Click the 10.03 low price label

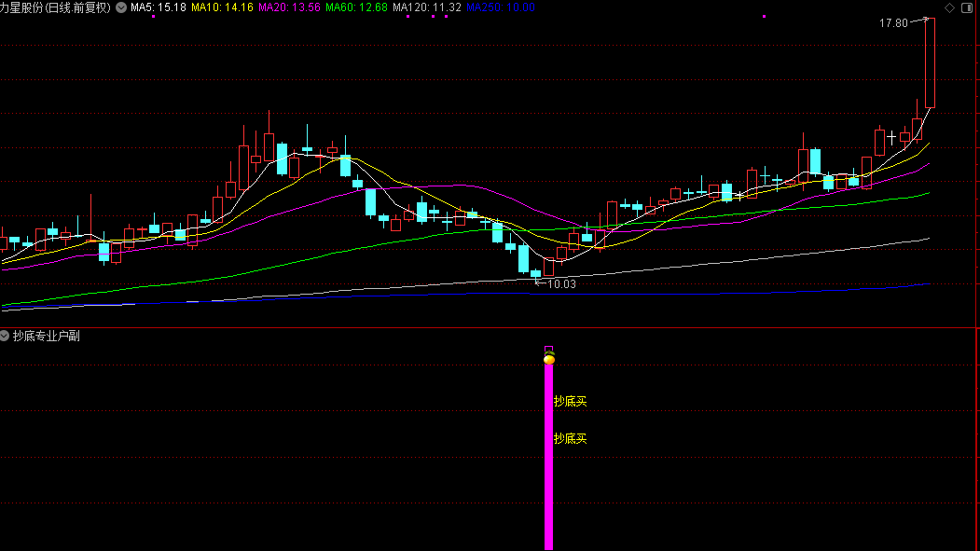pos(561,284)
